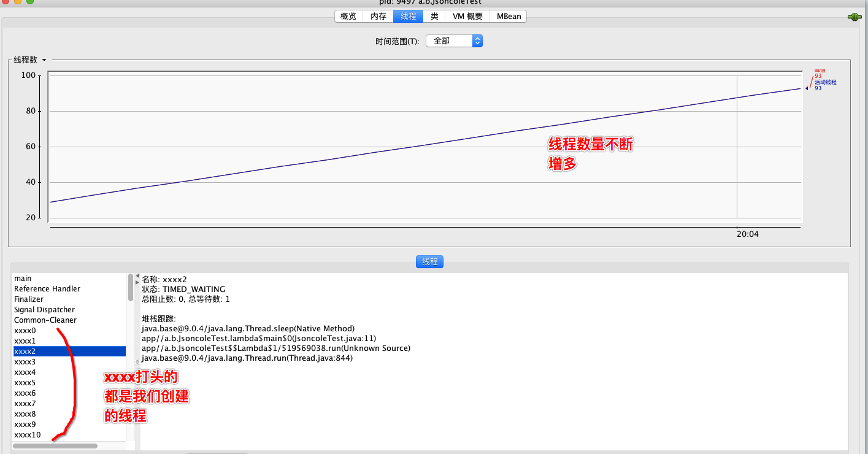Click the 状态: TIMED_WAITING line
This screenshot has width=868, height=454.
pyautogui.click(x=183, y=289)
